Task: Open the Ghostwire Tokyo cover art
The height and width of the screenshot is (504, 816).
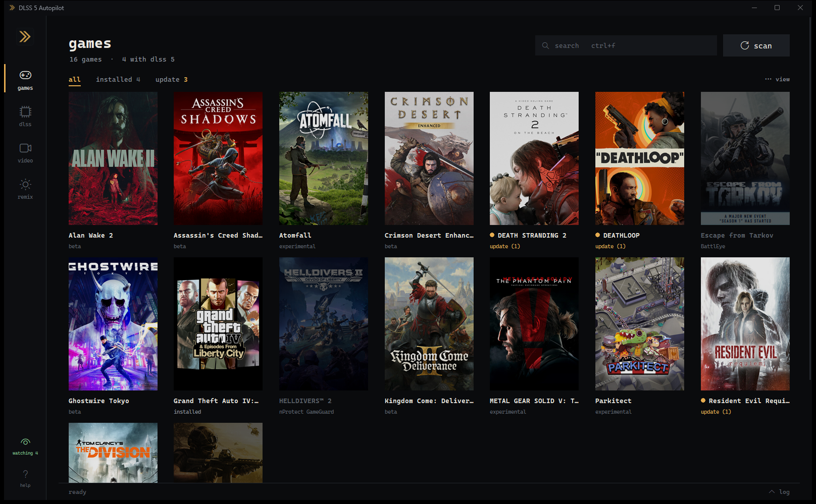Action: (x=113, y=324)
